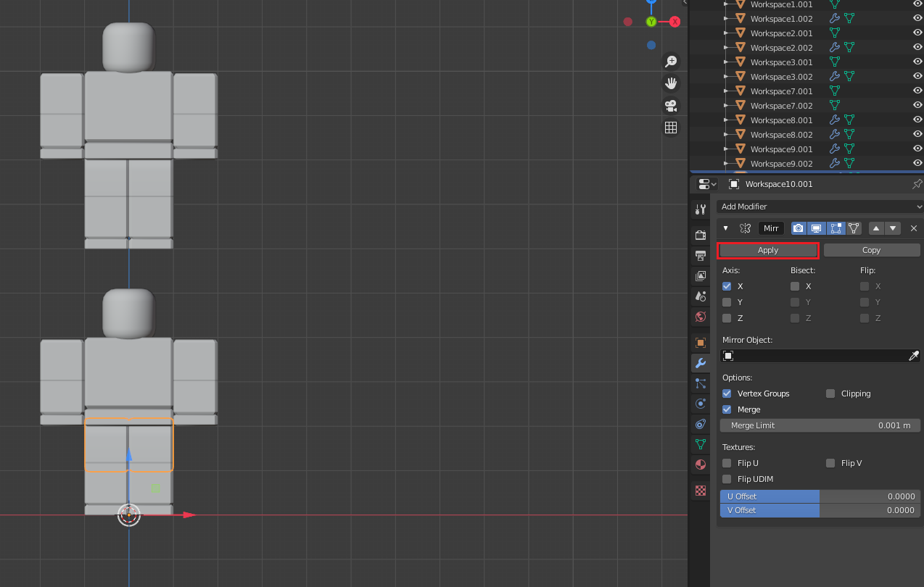Enable the Flip UDIM checkbox
This screenshot has height=587, width=924.
(727, 479)
